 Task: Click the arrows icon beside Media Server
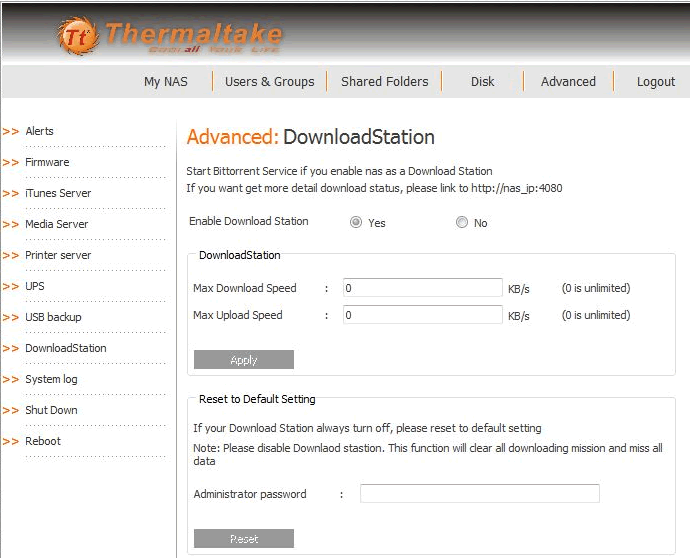click(11, 225)
